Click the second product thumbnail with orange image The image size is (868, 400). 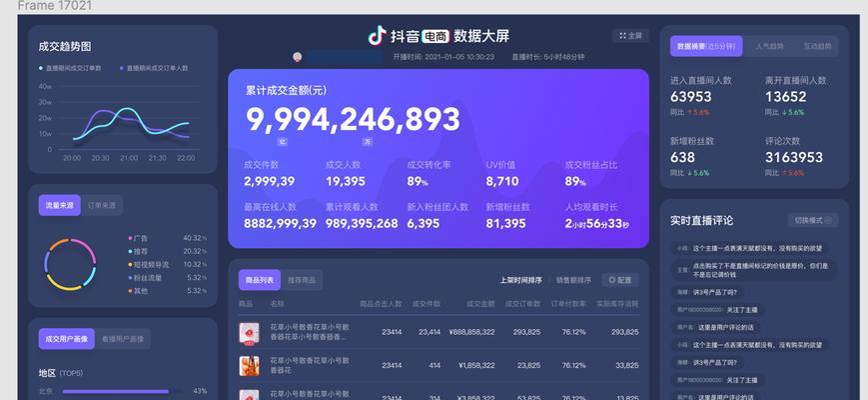[x=249, y=366]
